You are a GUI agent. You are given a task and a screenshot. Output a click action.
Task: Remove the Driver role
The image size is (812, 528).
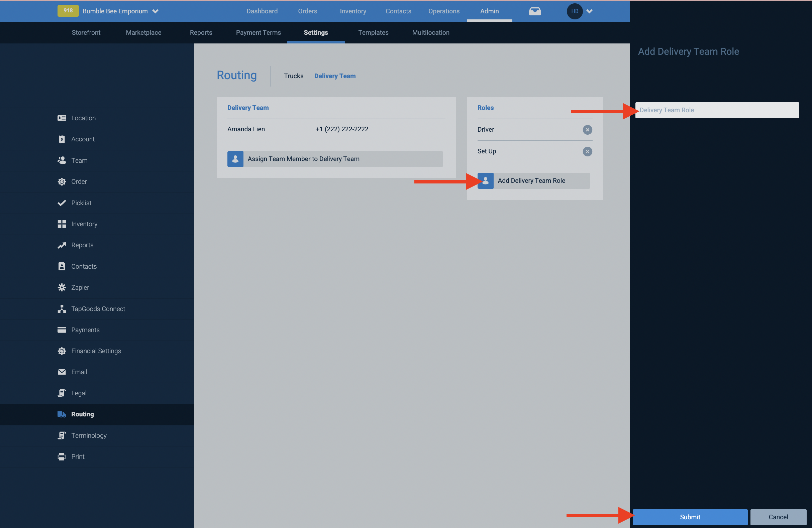588,130
